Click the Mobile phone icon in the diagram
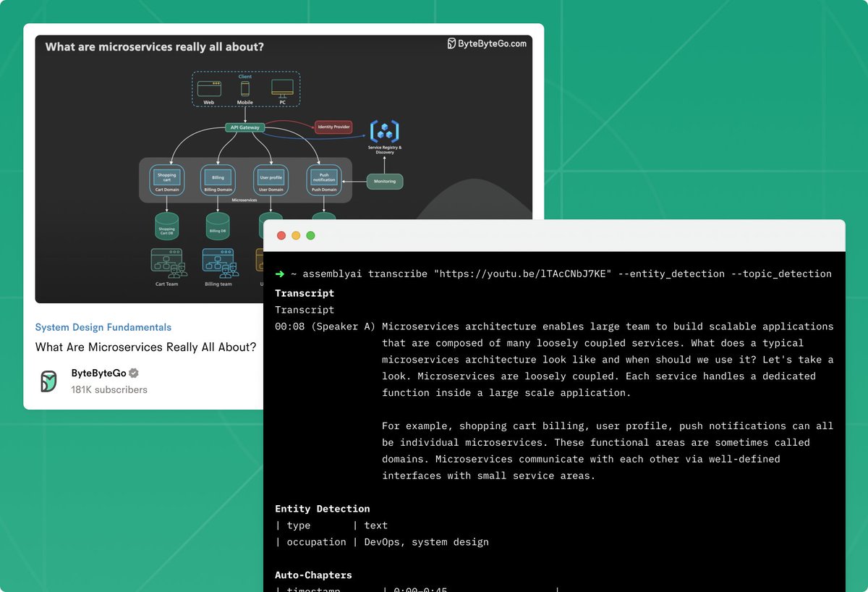The image size is (868, 592). point(245,88)
